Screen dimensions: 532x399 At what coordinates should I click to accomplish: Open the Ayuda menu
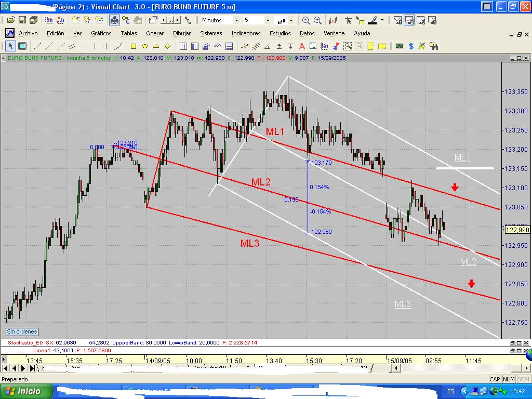tap(362, 33)
